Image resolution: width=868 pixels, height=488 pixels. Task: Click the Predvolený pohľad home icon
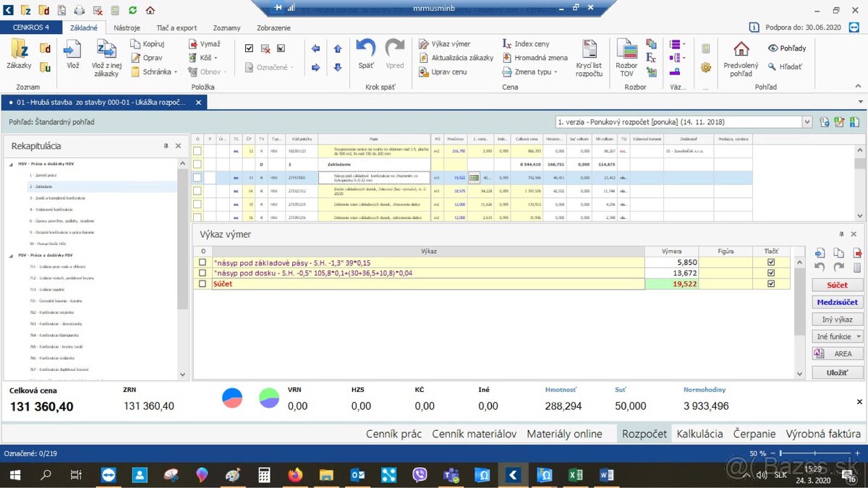[741, 50]
